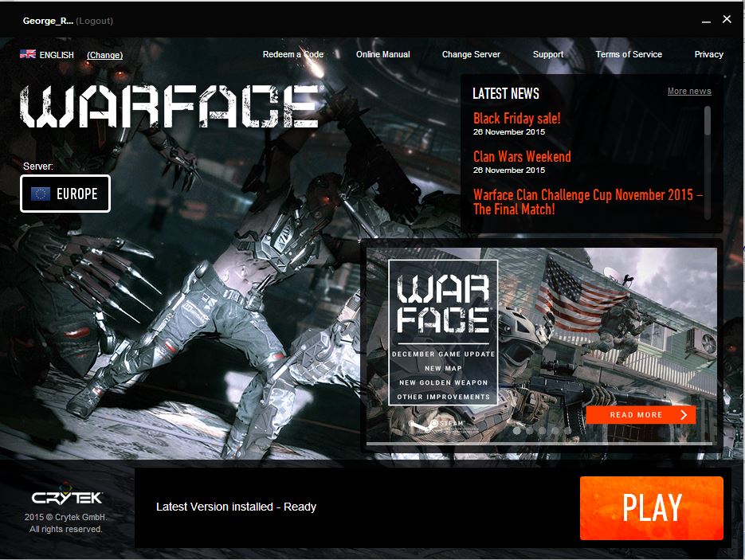Screen dimensions: 745x560
Task: Click the December Game Update banner image
Action: coord(542,345)
